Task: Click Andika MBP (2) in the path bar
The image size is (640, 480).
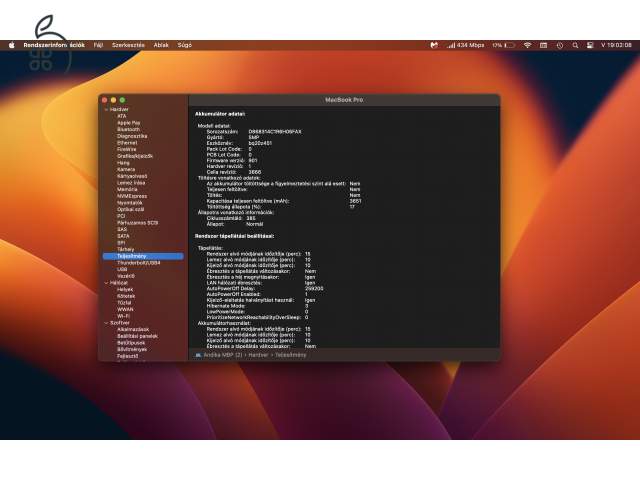Action: tap(223, 355)
